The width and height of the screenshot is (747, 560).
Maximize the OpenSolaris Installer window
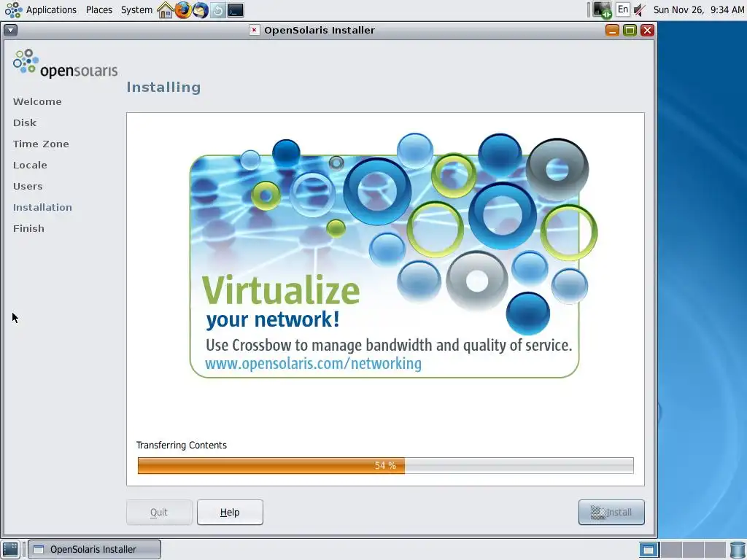(630, 31)
